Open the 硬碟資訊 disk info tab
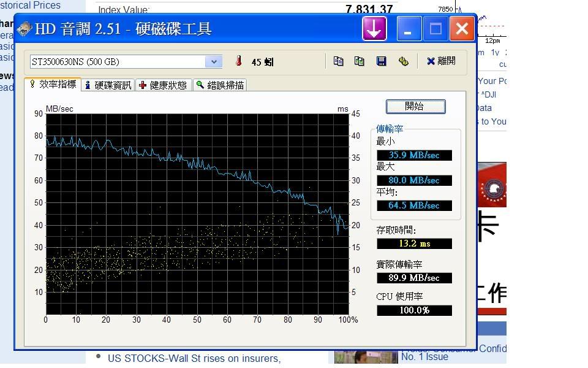 click(108, 85)
